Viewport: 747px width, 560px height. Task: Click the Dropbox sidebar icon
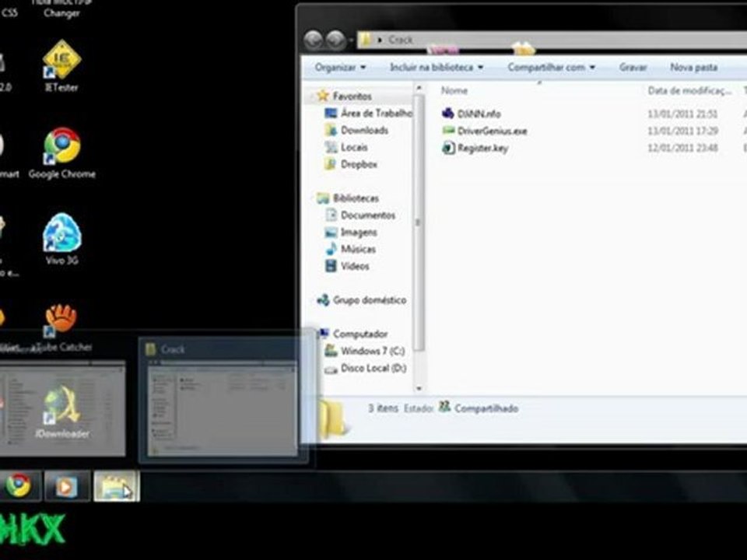(330, 164)
